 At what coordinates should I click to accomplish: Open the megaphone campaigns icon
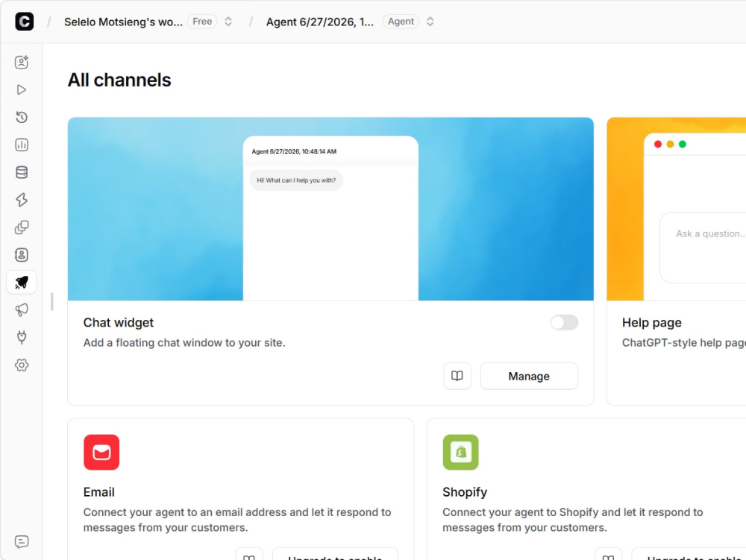[x=22, y=310]
